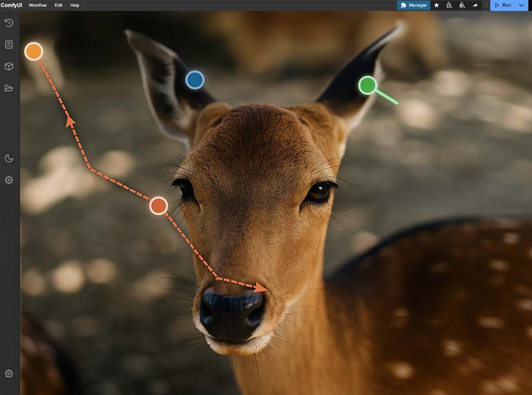Click the dotted drag handle beside Run
The width and height of the screenshot is (532, 395).
coord(486,5)
